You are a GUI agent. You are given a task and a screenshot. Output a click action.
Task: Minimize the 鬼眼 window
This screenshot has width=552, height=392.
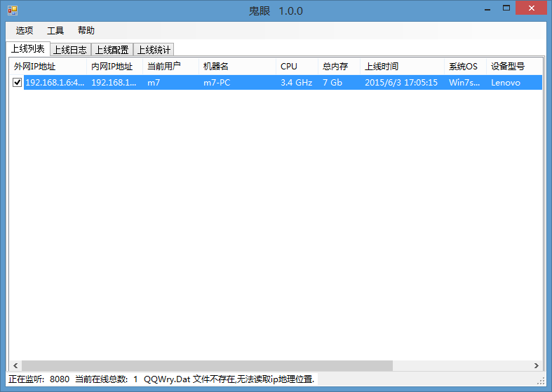click(487, 8)
